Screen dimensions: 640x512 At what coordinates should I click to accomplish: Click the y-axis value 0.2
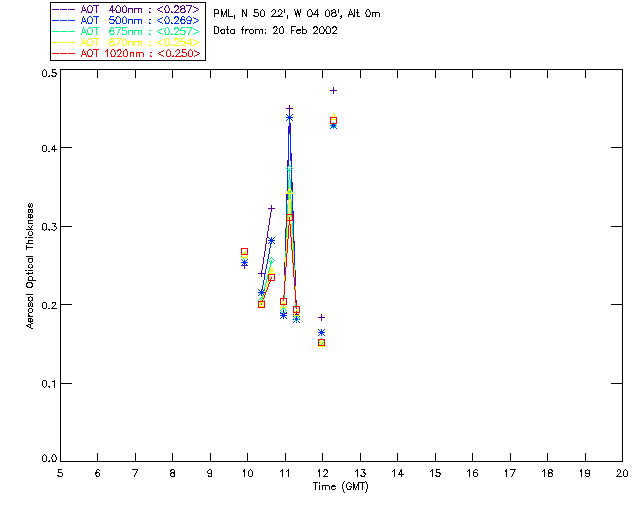pyautogui.click(x=49, y=305)
